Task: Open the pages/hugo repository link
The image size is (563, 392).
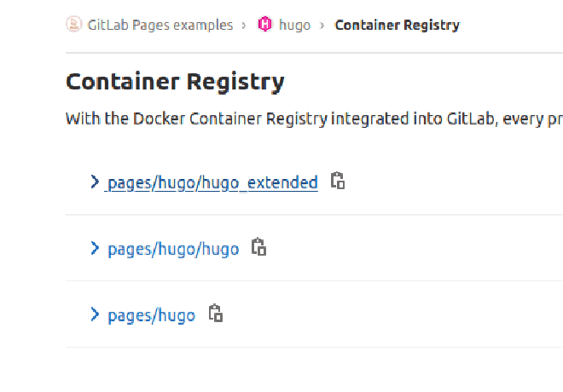Action: (x=152, y=315)
